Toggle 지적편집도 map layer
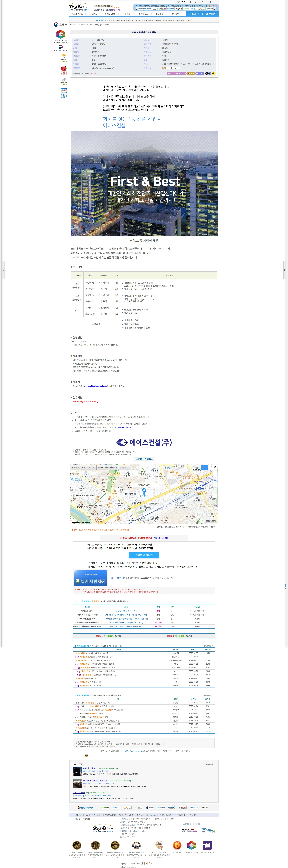288x868 pixels. 124,467
